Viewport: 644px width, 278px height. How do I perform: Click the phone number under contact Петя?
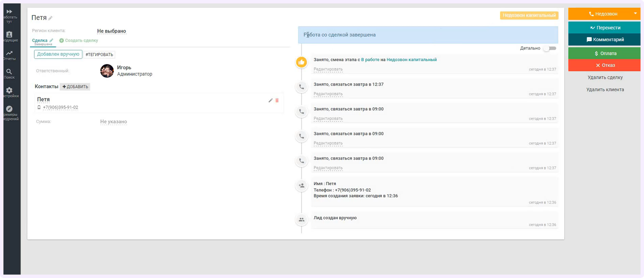[x=61, y=108]
